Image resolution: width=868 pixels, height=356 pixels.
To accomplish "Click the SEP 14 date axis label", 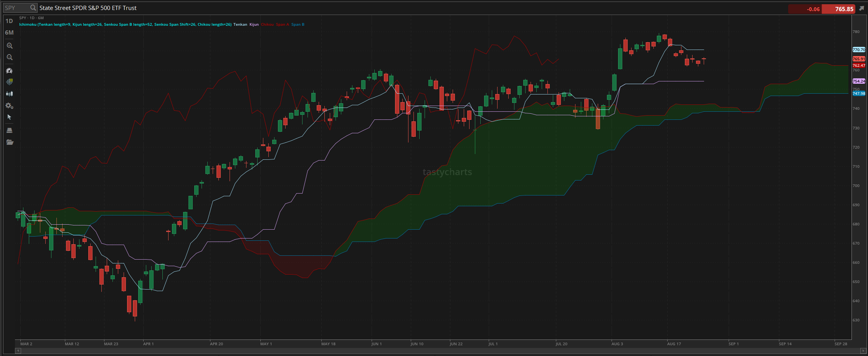I will (x=785, y=344).
